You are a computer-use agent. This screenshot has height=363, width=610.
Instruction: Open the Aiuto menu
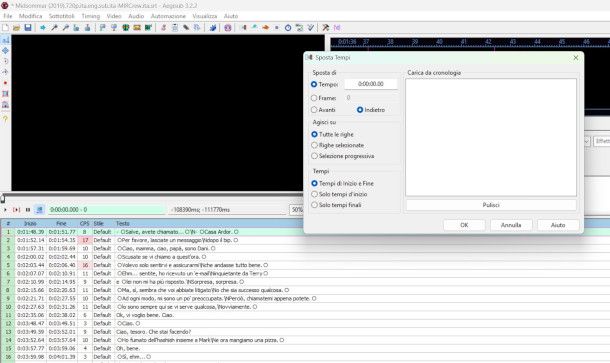point(231,16)
